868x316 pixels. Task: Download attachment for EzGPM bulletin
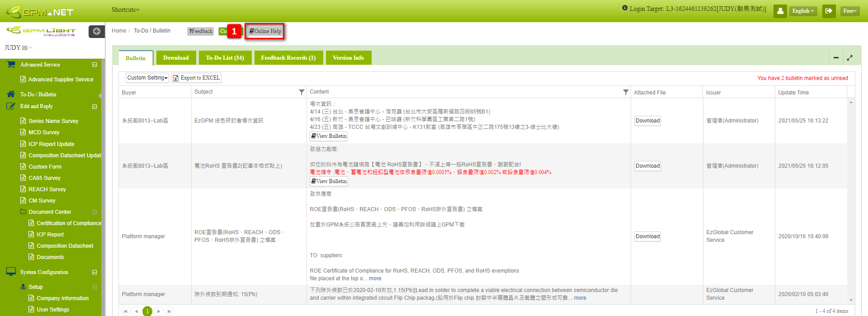pyautogui.click(x=647, y=121)
